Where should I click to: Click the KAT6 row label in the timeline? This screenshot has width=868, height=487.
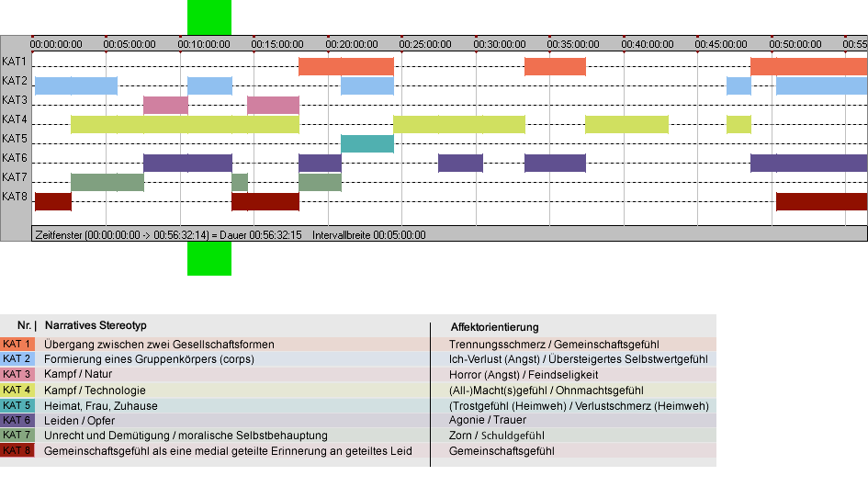(15, 158)
